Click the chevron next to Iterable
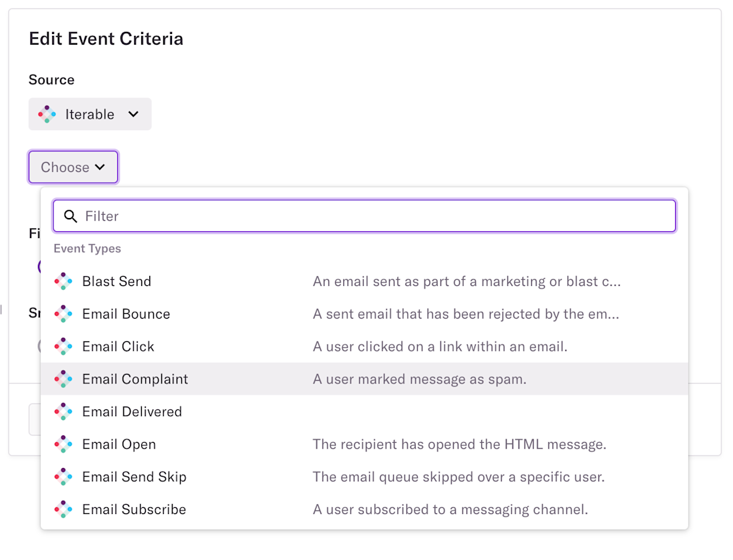733x560 pixels. tap(133, 114)
